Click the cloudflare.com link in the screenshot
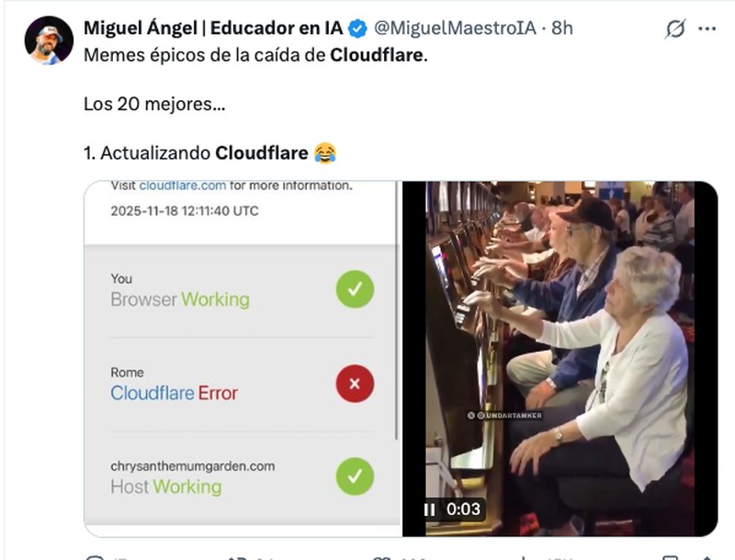The width and height of the screenshot is (735, 560). coord(182,185)
